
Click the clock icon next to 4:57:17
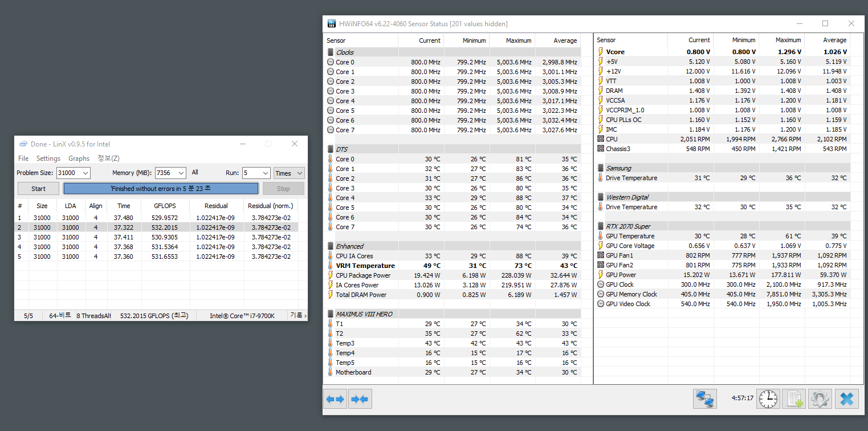pos(768,399)
